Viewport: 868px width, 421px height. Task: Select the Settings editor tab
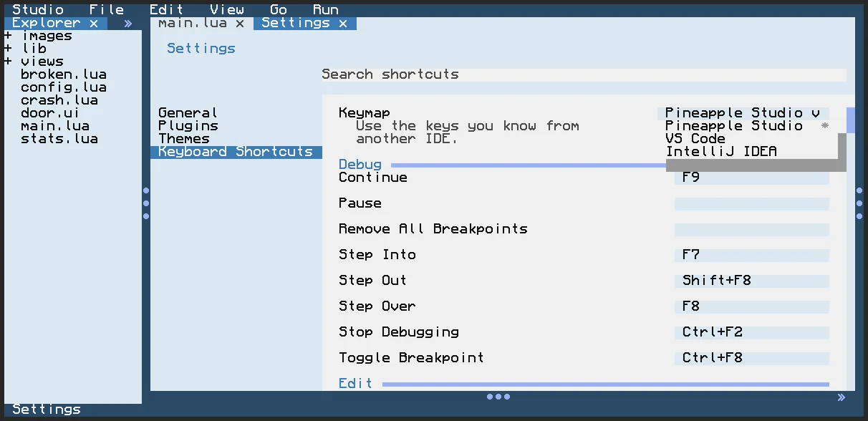(296, 23)
